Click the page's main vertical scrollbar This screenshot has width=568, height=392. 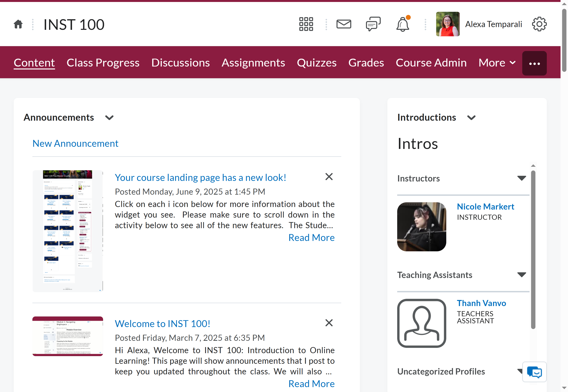coord(564,40)
